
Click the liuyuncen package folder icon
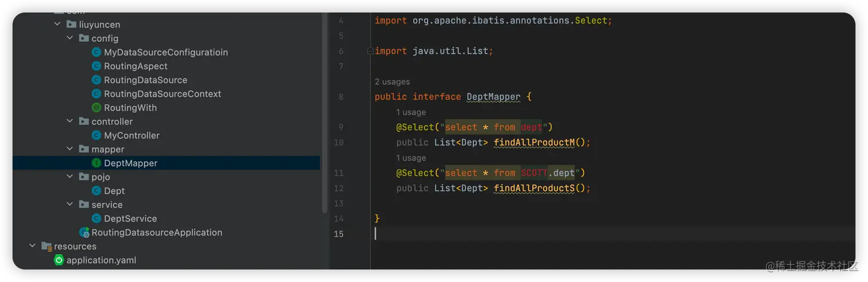[71, 25]
